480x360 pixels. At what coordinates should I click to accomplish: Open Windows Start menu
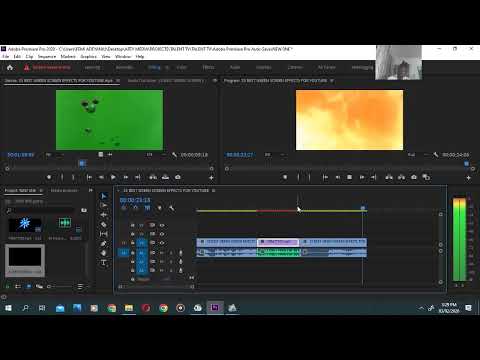(x=8, y=308)
